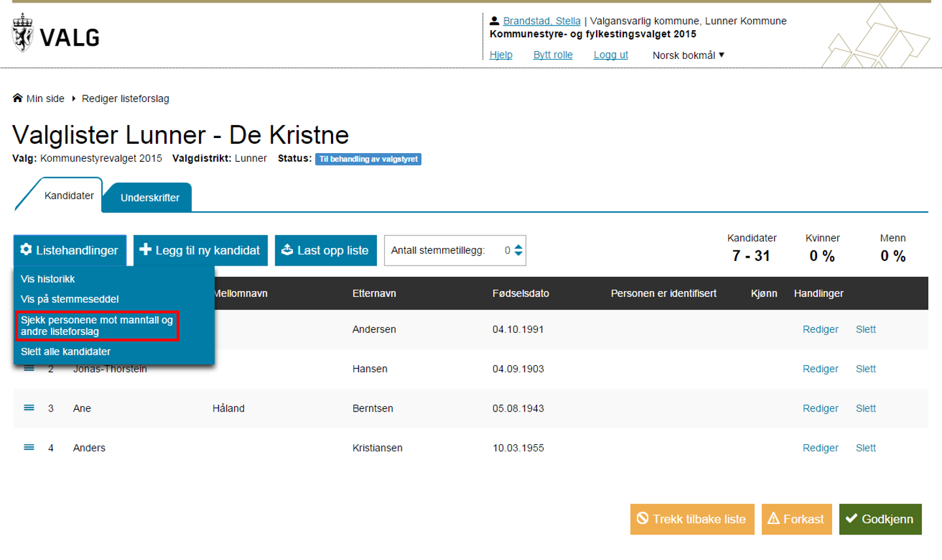Choose Slett alle kandidater menu item
This screenshot has height=560, width=942.
click(x=65, y=351)
